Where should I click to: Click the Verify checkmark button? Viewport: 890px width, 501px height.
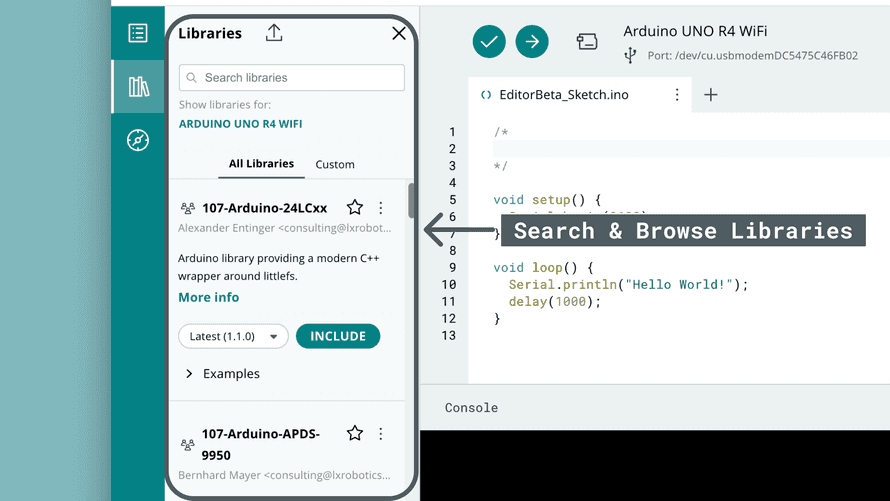click(x=489, y=41)
